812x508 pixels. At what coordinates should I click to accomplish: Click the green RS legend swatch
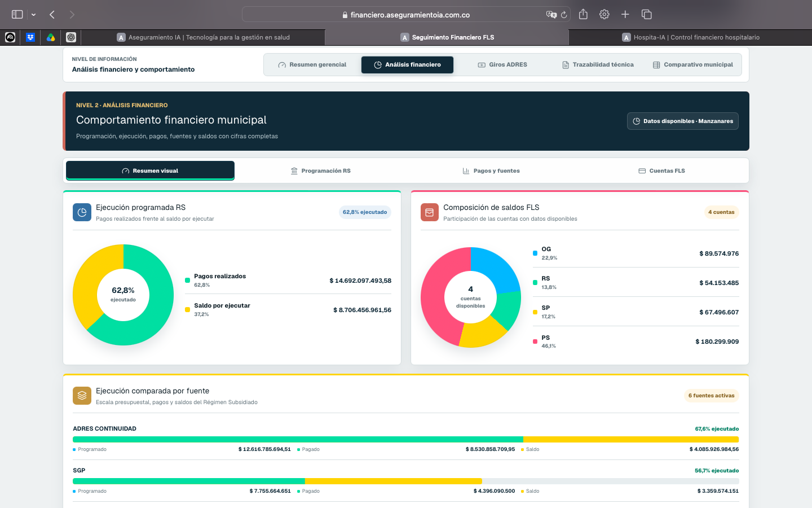(x=535, y=283)
